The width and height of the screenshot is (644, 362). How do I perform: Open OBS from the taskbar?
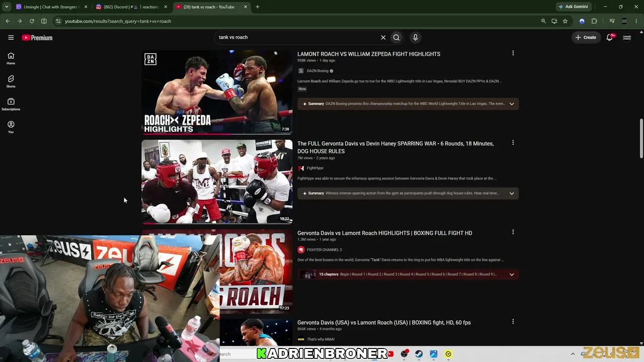click(x=404, y=354)
